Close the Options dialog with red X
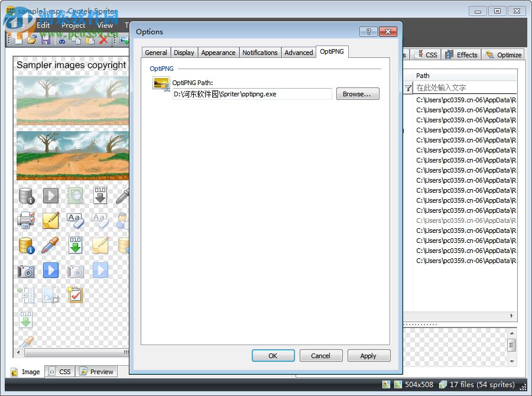Image resolution: width=532 pixels, height=396 pixels. (388, 31)
